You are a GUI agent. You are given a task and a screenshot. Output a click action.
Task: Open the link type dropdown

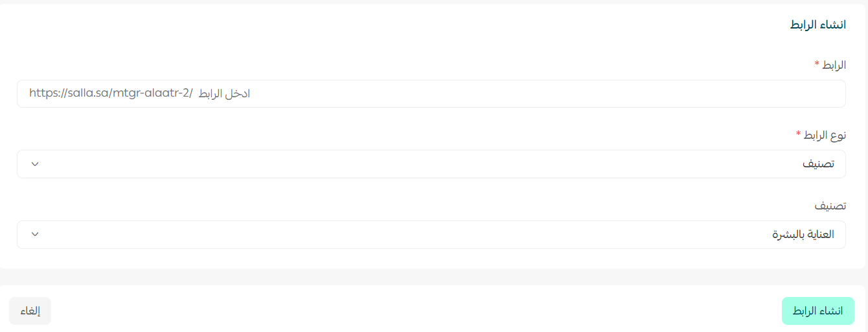(x=431, y=164)
